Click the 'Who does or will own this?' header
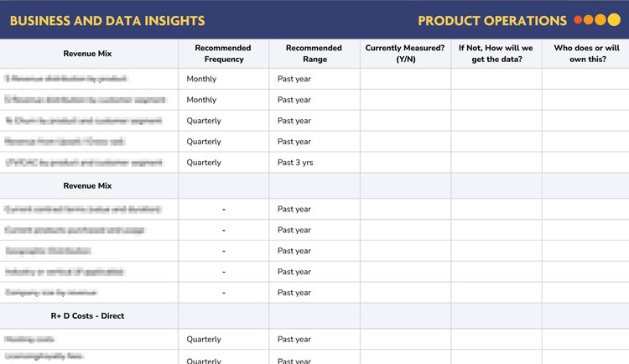Viewport: 629px width, 364px height. (x=585, y=54)
